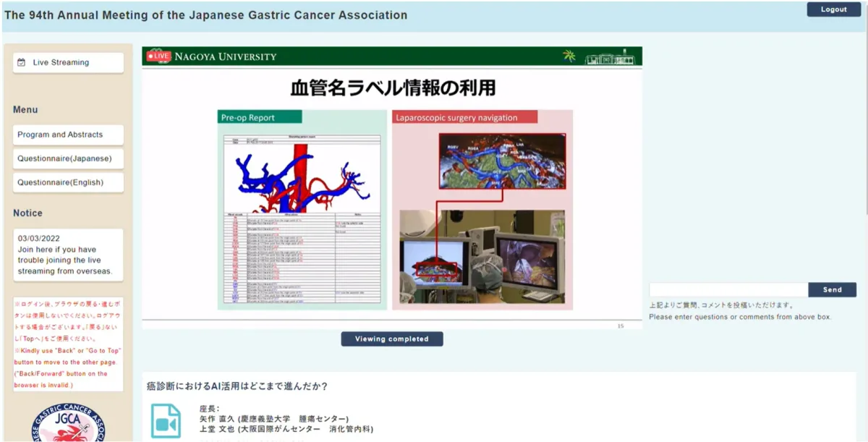Click the Nagoya University building logo
The height and width of the screenshot is (442, 868).
[x=612, y=56]
